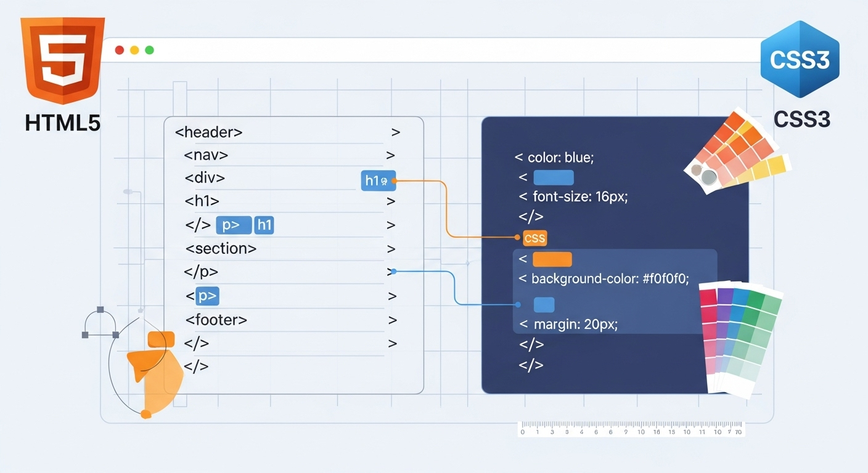Screen dimensions: 868x473
Task: Expand the <header> row arrow
Action: coord(395,132)
